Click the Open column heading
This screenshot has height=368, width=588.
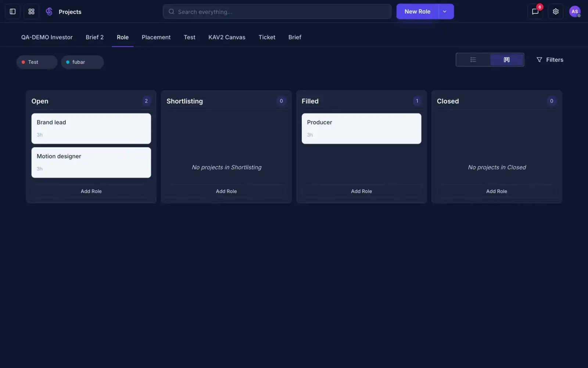coord(40,101)
